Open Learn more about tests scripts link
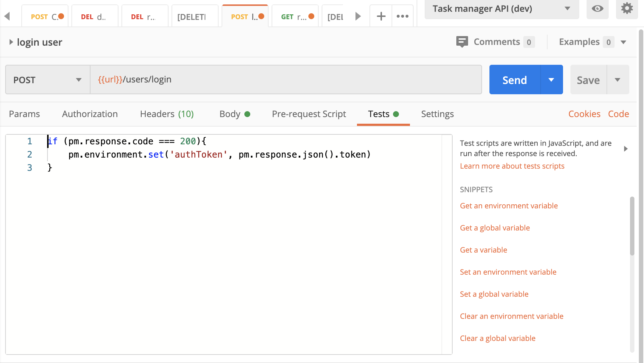 512,166
